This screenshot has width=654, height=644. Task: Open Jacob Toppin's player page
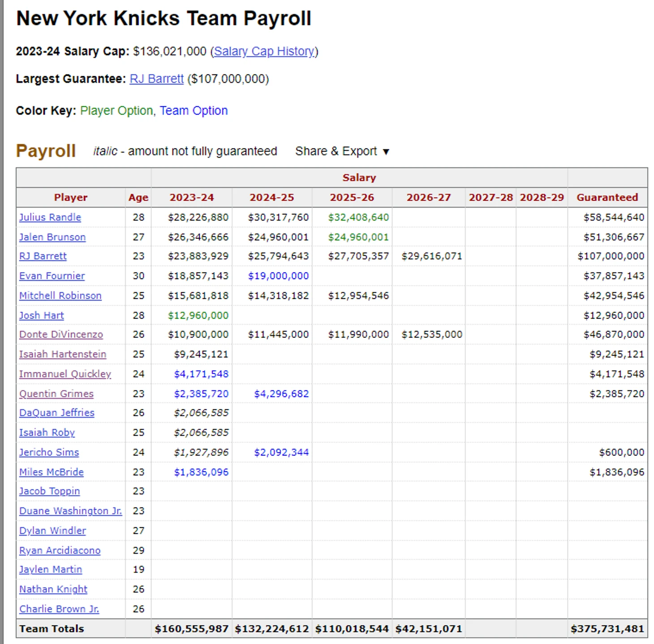50,491
